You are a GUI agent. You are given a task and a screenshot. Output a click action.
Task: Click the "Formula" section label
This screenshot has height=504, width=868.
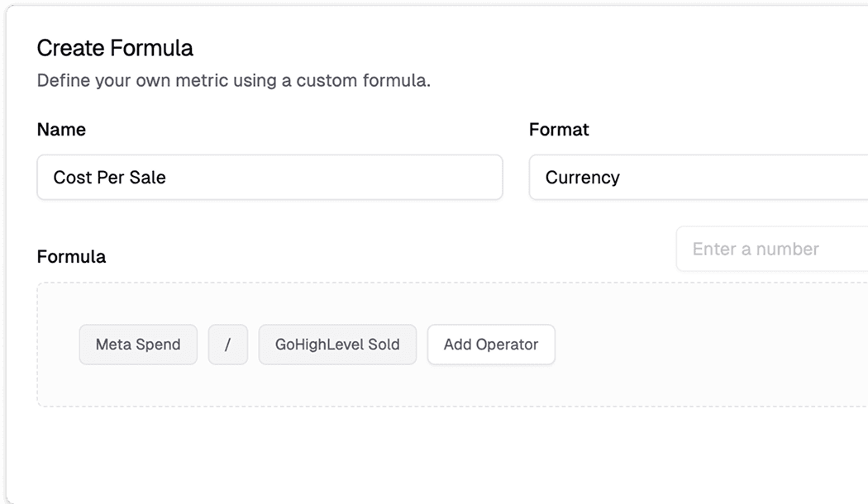(x=71, y=257)
